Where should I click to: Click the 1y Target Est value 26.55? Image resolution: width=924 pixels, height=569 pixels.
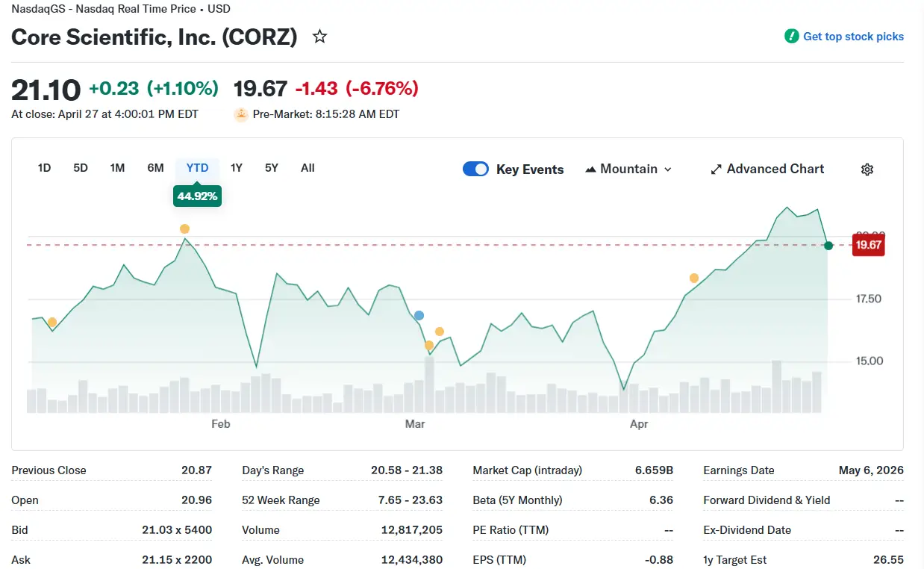coord(888,560)
